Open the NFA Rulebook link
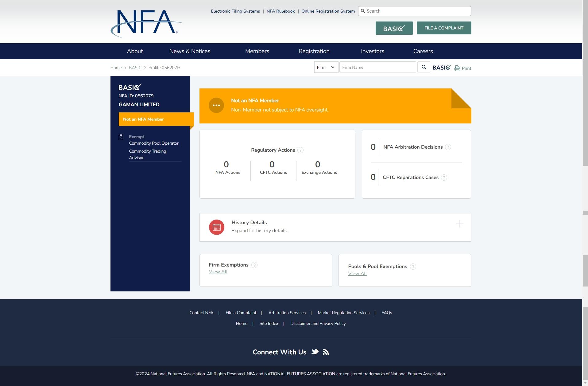The width and height of the screenshot is (588, 386). click(x=281, y=11)
